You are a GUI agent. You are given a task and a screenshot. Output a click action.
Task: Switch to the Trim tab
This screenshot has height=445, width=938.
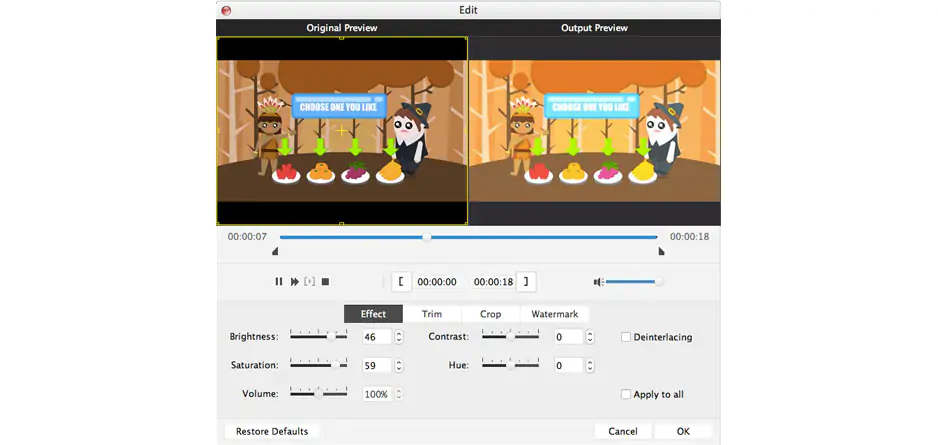pyautogui.click(x=432, y=314)
